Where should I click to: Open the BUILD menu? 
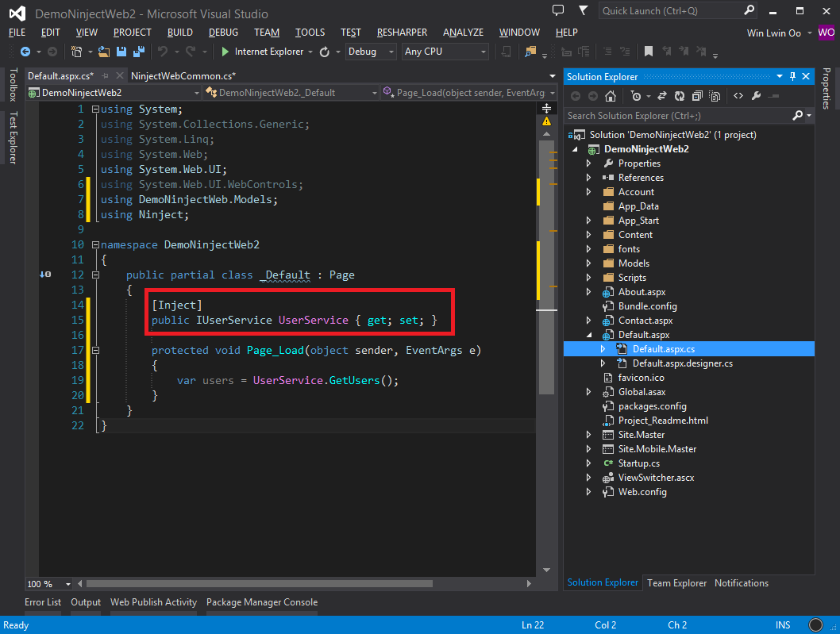point(180,32)
